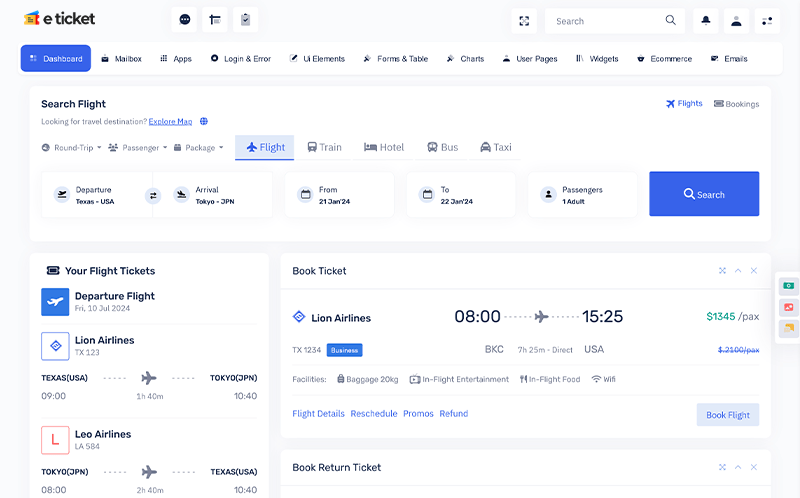Open the Ecommerce menu
The image size is (800, 498).
[x=664, y=59]
